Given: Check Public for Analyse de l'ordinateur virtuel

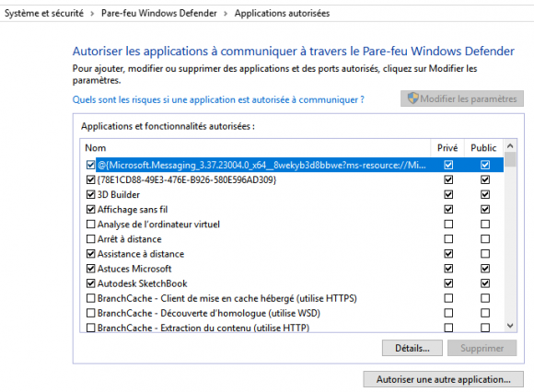Looking at the screenshot, I should (x=485, y=225).
